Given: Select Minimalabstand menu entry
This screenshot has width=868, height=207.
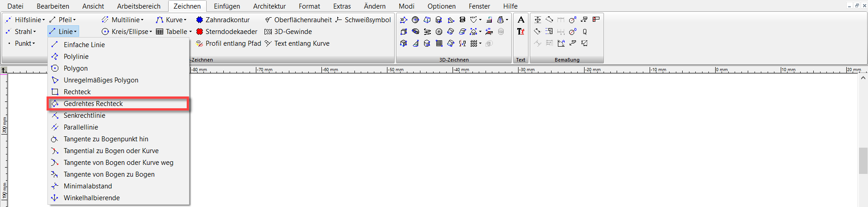Looking at the screenshot, I should click(x=118, y=186).
